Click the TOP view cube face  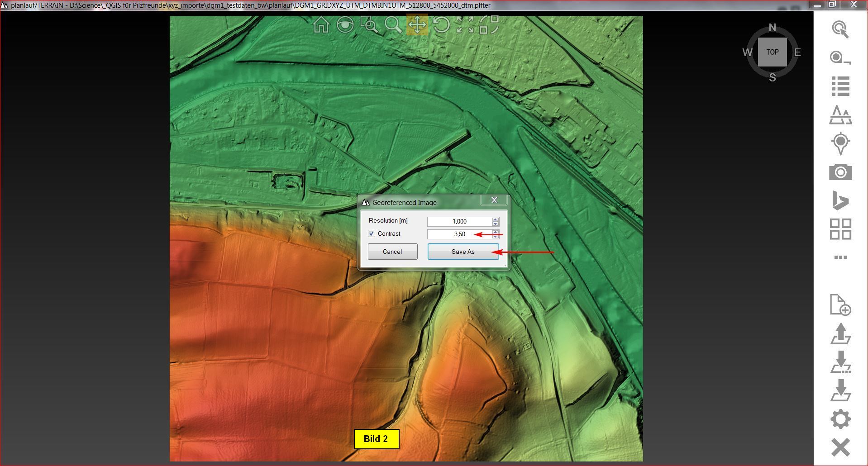pyautogui.click(x=772, y=52)
